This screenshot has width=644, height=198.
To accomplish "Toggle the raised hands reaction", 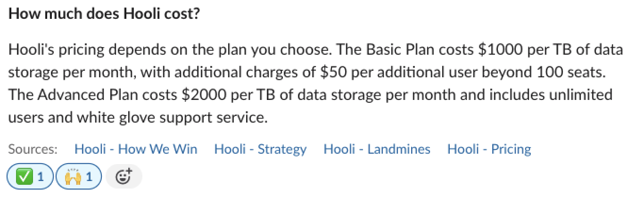I will pyautogui.click(x=78, y=177).
